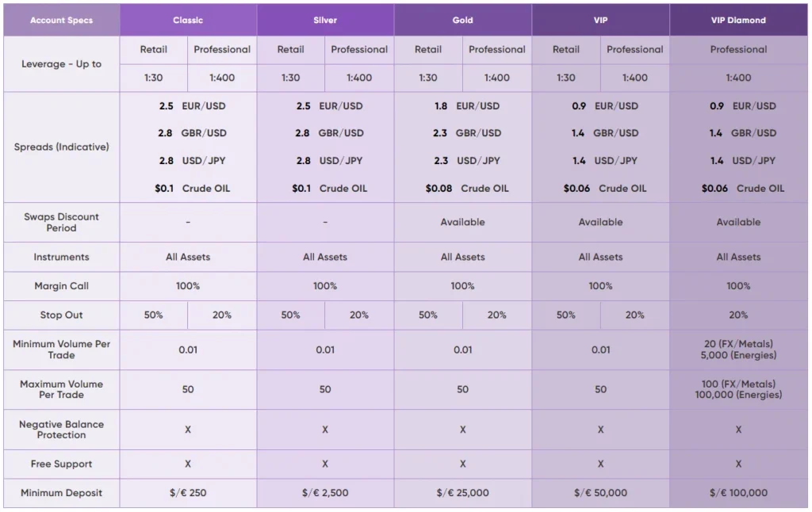Click Negative Balance Protection X under Classic
The image size is (812, 512).
pyautogui.click(x=188, y=430)
